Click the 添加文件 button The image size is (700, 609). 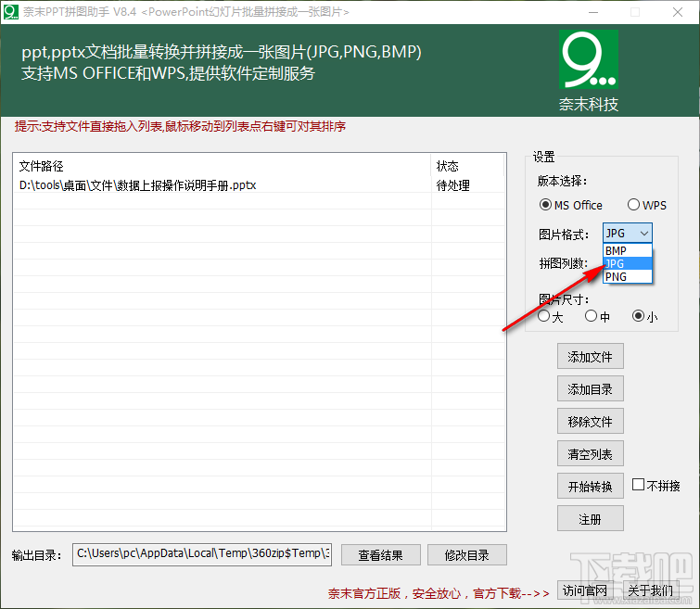[591, 356]
